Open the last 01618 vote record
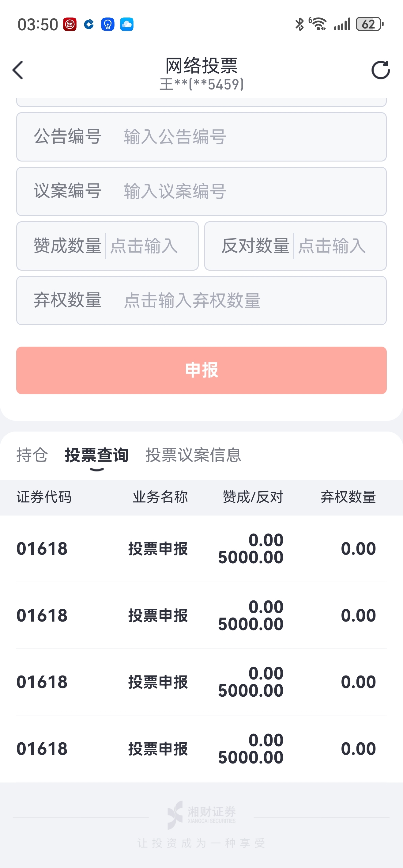This screenshot has width=403, height=868. click(201, 749)
